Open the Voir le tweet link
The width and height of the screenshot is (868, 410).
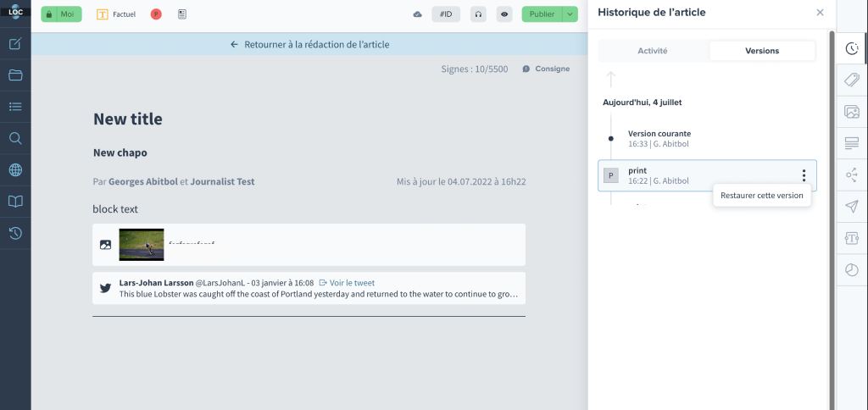347,283
